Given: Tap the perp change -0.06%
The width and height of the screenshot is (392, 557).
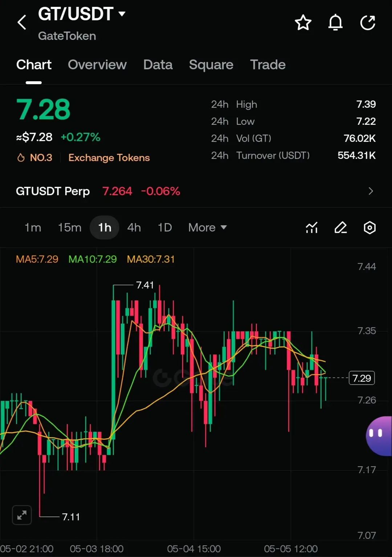Looking at the screenshot, I should [x=160, y=191].
